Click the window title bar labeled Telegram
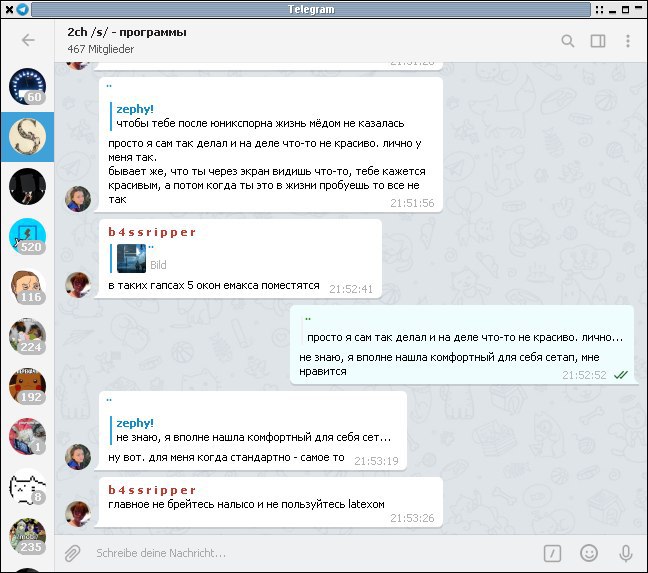The width and height of the screenshot is (648, 573). coord(311,9)
